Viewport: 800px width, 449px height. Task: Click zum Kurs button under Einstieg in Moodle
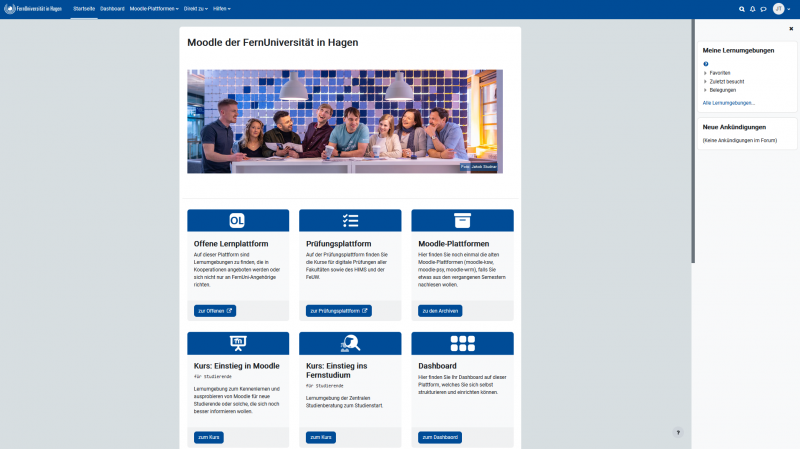(x=209, y=437)
